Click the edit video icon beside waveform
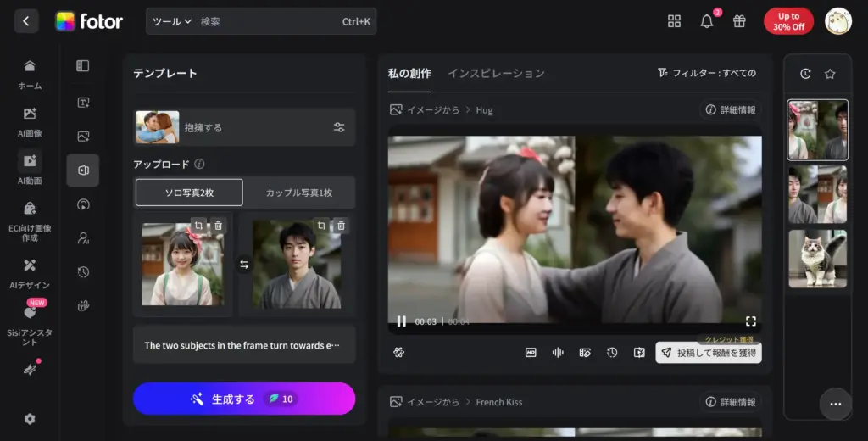The width and height of the screenshot is (868, 441). 585,352
